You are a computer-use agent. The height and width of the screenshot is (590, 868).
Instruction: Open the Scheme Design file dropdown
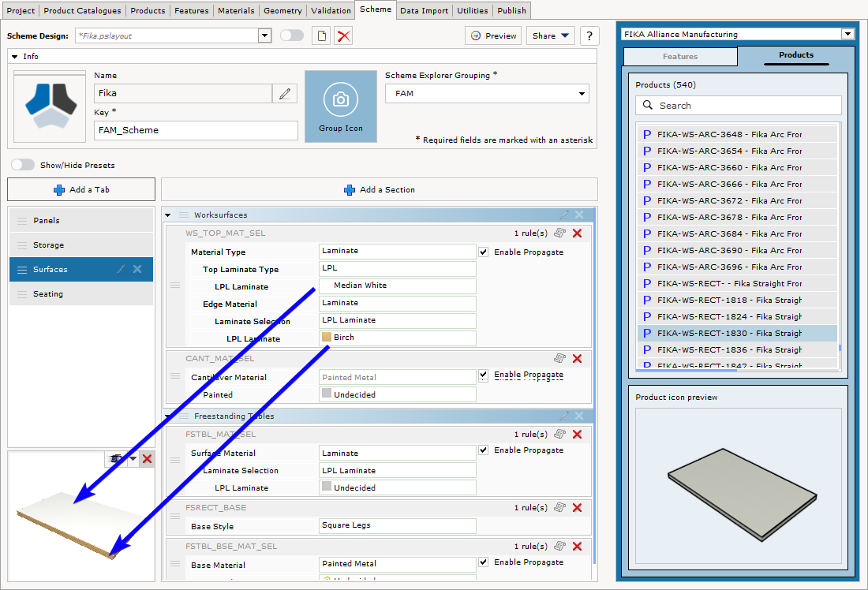click(x=264, y=36)
